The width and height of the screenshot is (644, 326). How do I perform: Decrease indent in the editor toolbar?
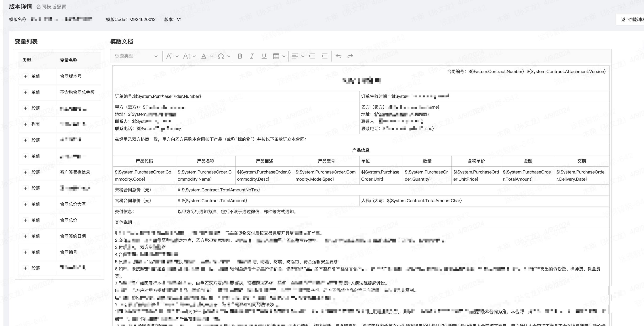point(324,56)
